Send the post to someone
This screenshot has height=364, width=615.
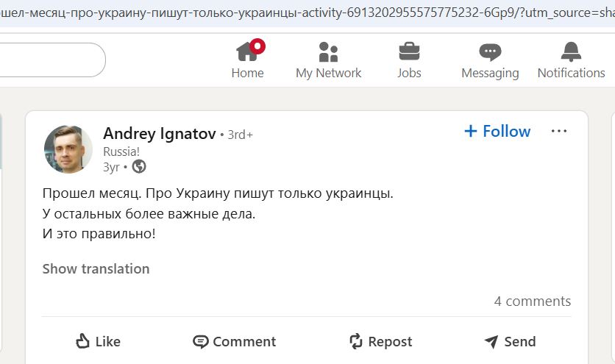[x=510, y=341]
